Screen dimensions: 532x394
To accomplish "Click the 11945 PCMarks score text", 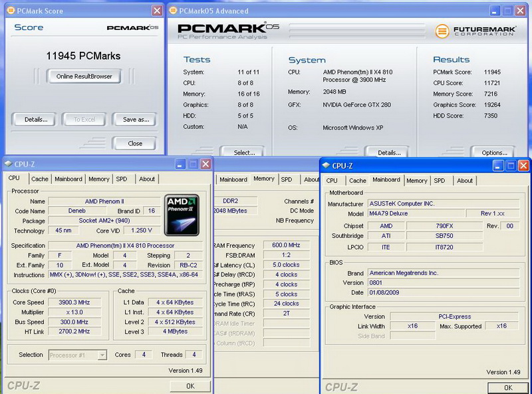I will coord(83,56).
